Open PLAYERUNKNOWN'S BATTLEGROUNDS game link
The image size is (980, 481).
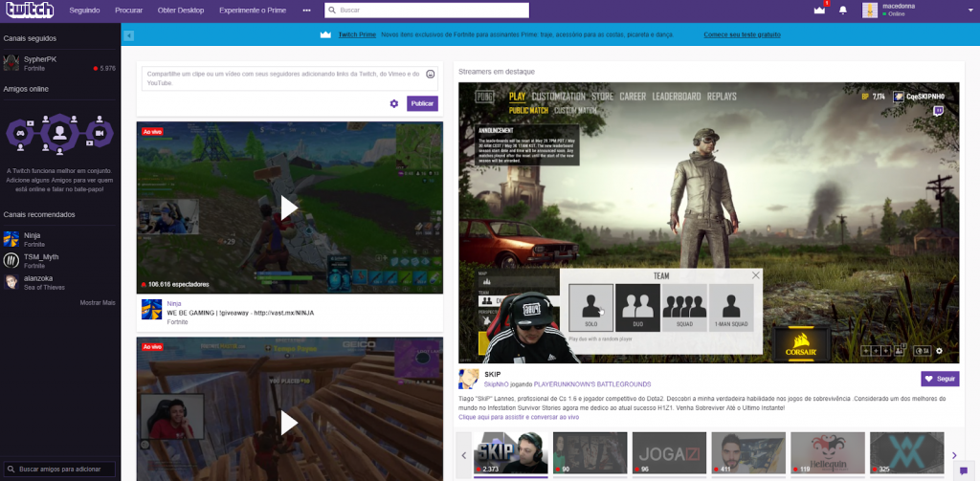pyautogui.click(x=592, y=384)
